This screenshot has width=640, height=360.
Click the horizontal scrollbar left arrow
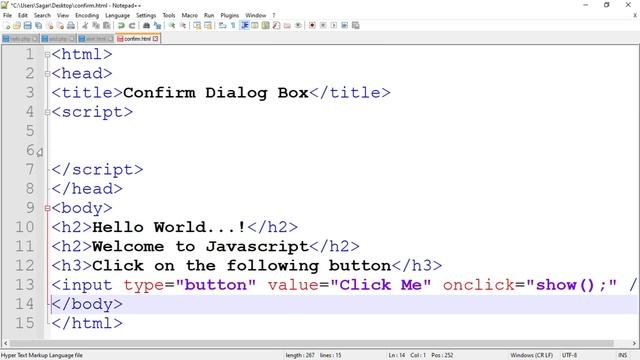[5, 343]
